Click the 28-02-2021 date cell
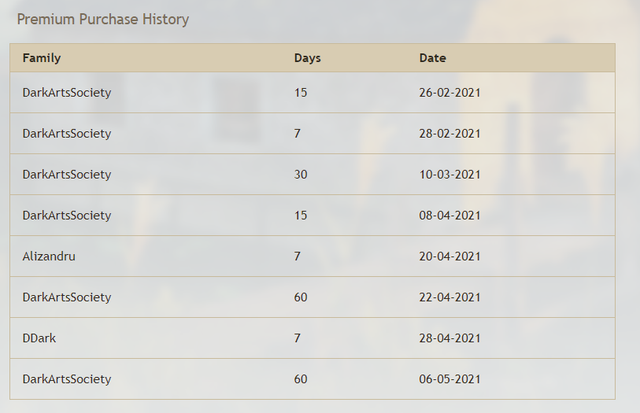The height and width of the screenshot is (413, 640). point(450,133)
